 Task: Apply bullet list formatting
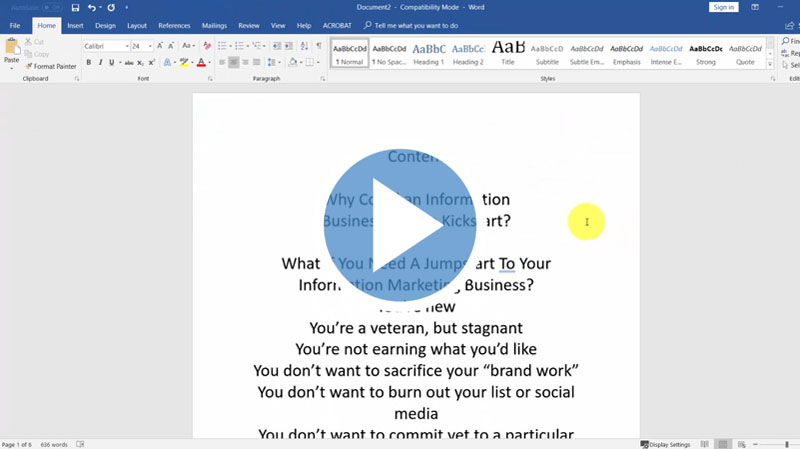pos(223,46)
